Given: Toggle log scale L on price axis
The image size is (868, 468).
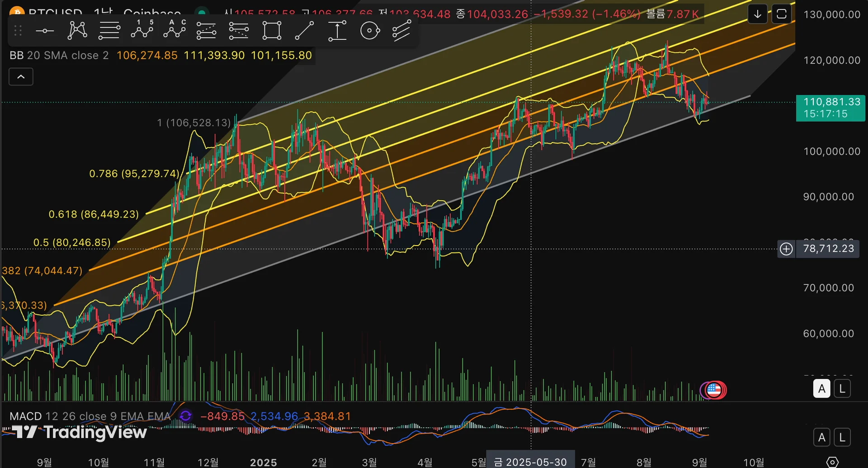Looking at the screenshot, I should pyautogui.click(x=842, y=389).
